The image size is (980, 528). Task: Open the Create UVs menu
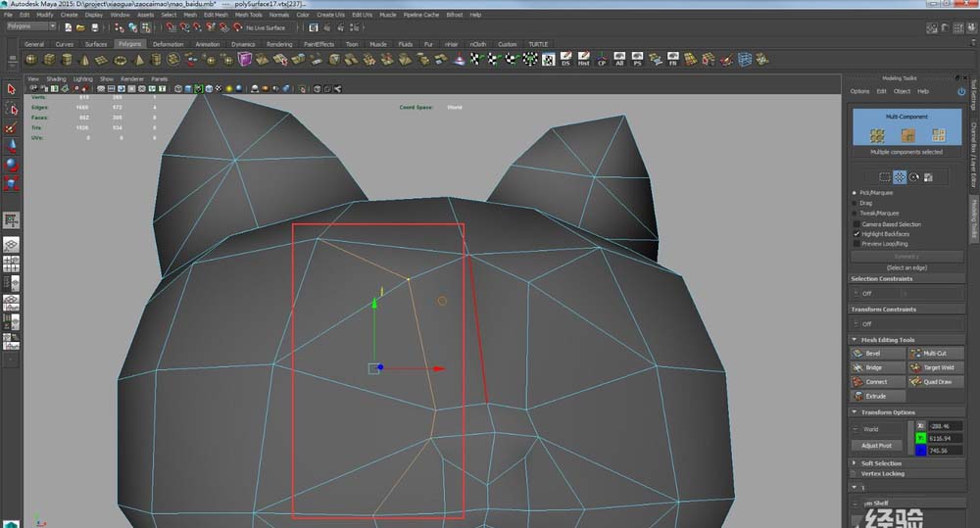coord(330,15)
